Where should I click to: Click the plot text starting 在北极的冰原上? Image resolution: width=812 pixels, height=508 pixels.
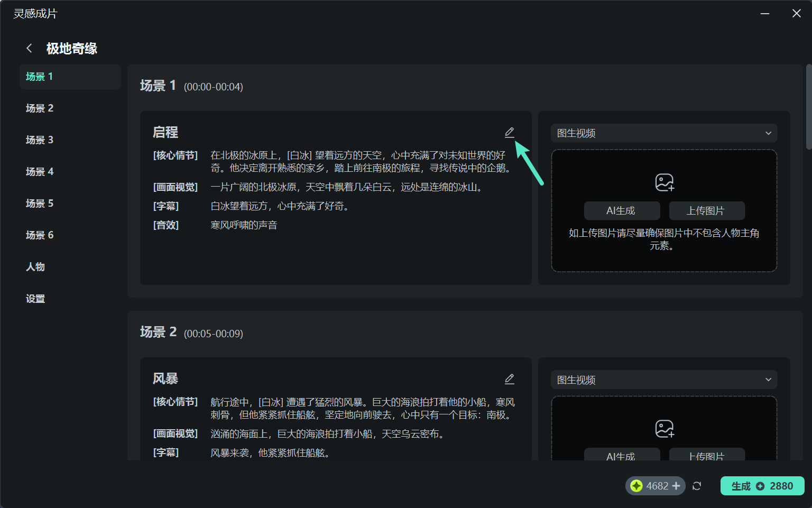tap(362, 162)
